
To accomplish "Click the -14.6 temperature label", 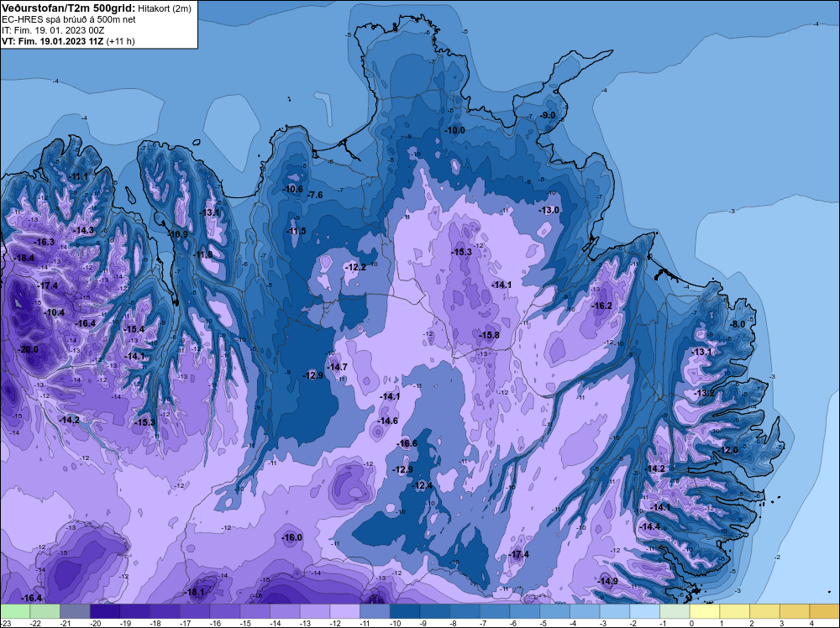I will click(387, 421).
